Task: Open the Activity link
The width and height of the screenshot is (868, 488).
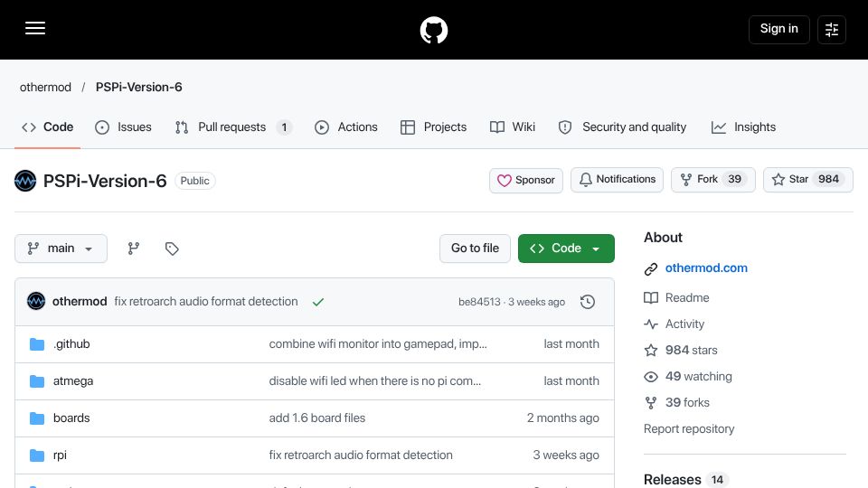Action: (x=684, y=324)
